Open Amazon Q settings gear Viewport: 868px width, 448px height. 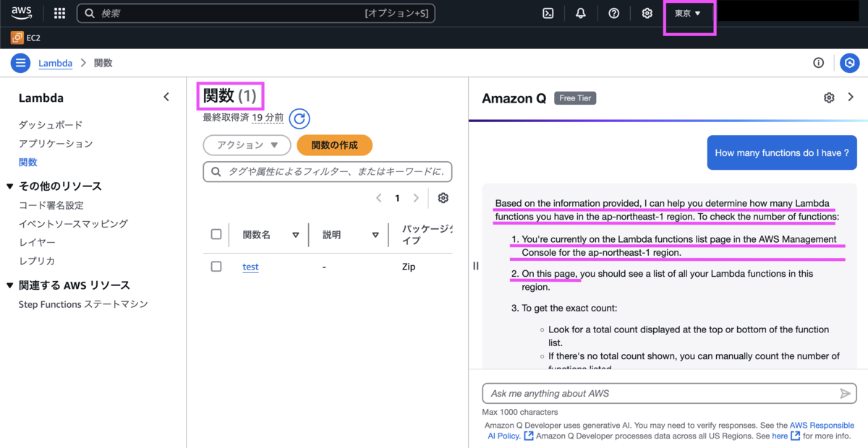830,98
